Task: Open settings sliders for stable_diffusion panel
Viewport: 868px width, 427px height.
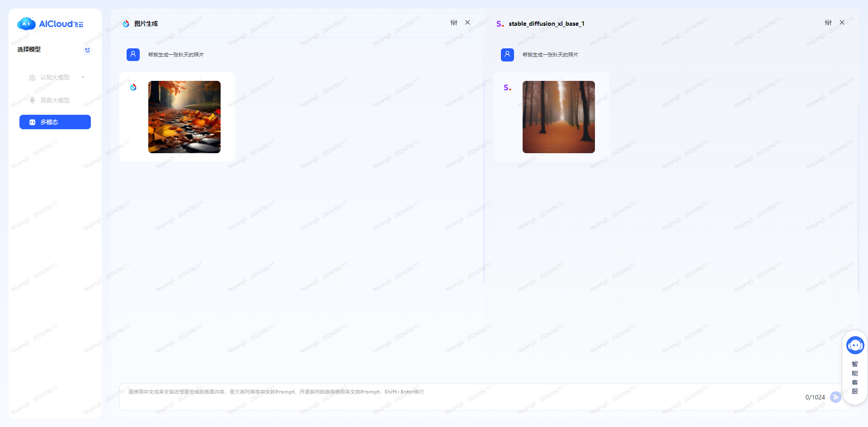Action: (x=828, y=23)
